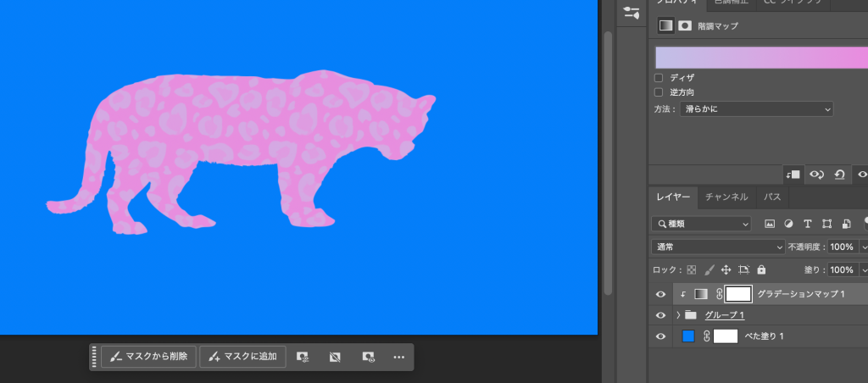This screenshot has width=868, height=383.
Task: Open the more options (…) in taskbar
Action: click(x=399, y=357)
